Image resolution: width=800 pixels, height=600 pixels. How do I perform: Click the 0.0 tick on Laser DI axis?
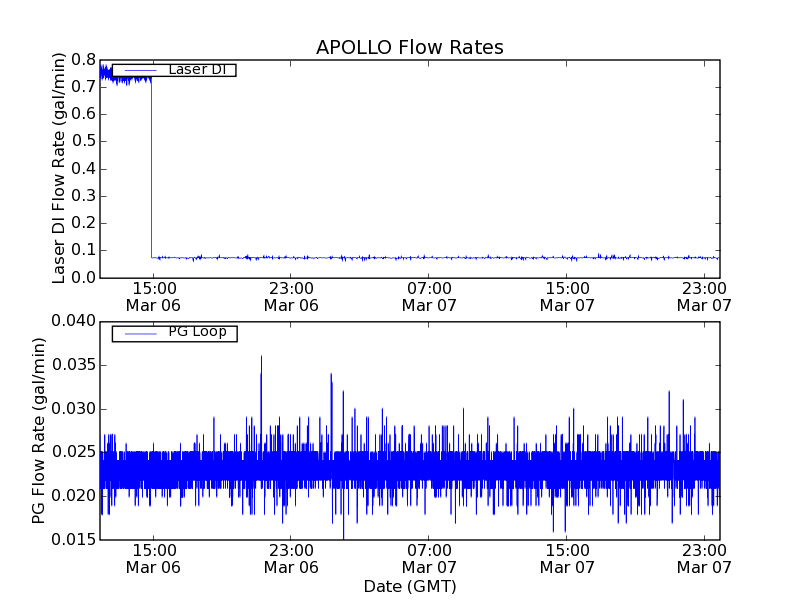point(84,278)
